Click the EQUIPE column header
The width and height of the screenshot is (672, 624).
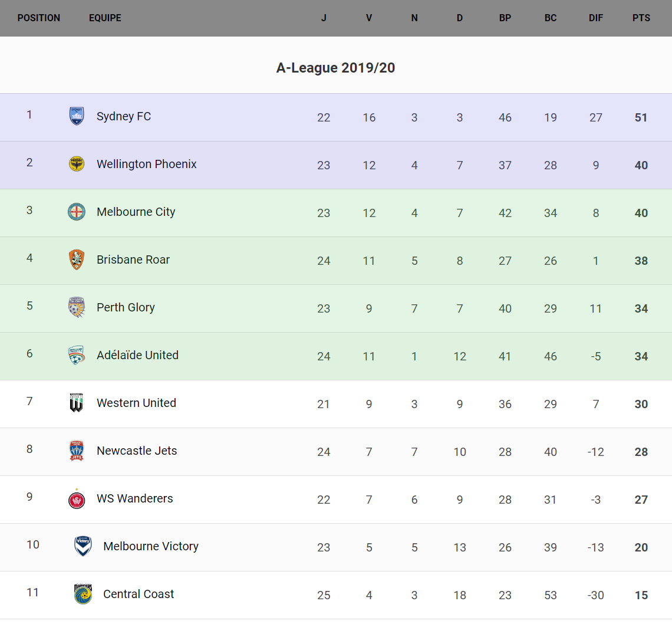click(105, 18)
